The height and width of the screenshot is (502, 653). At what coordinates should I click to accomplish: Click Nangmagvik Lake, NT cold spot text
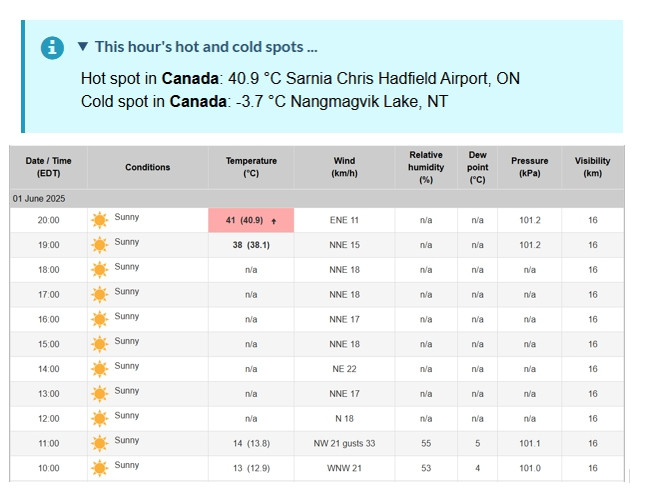369,101
